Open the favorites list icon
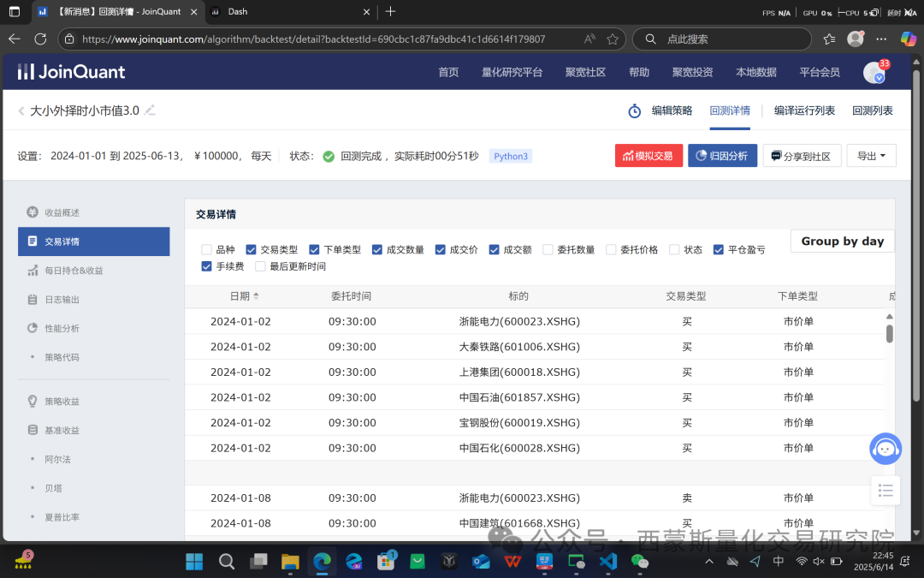This screenshot has width=924, height=578. tap(829, 39)
